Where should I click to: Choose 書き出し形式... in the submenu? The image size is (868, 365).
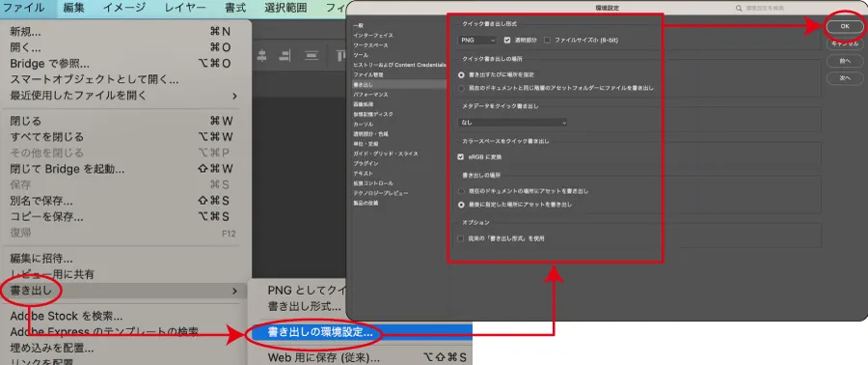tap(304, 306)
